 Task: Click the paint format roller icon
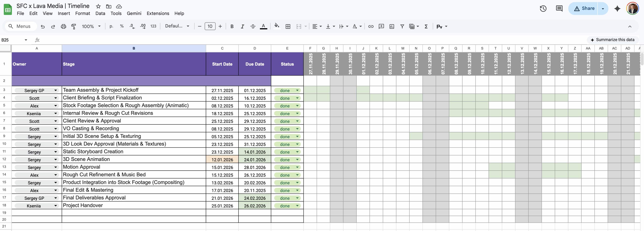point(74,26)
